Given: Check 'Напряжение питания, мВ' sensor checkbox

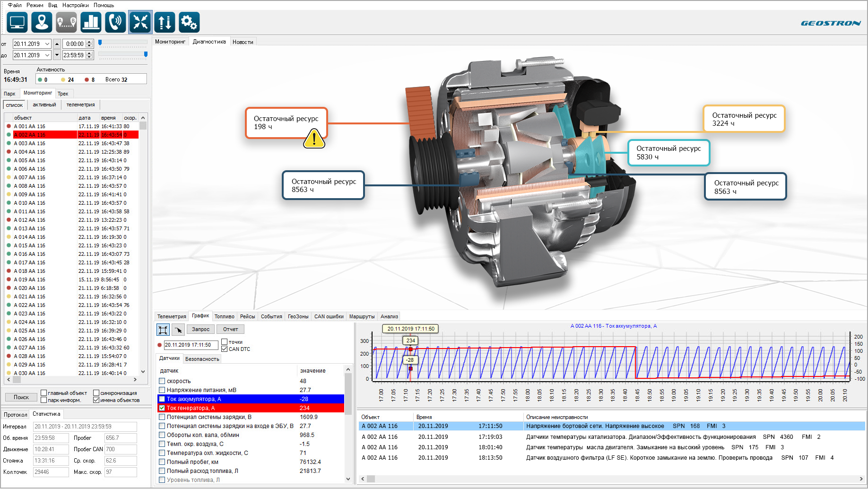Looking at the screenshot, I should click(162, 390).
